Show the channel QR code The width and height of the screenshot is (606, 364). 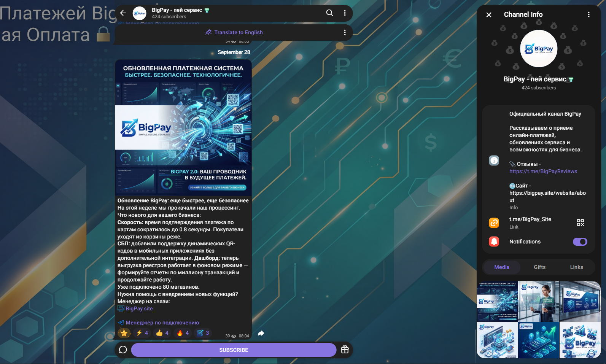click(580, 223)
